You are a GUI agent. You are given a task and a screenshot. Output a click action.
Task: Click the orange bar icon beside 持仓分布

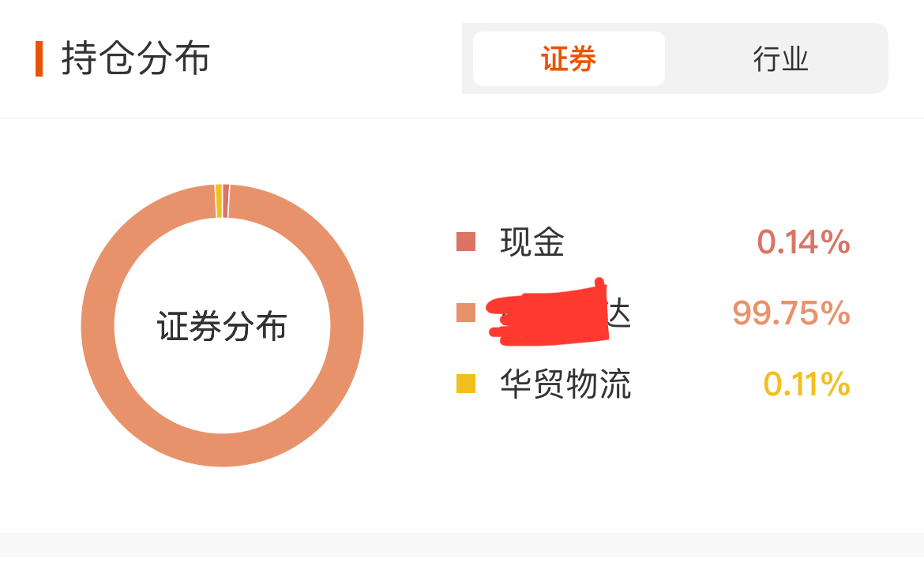point(39,59)
